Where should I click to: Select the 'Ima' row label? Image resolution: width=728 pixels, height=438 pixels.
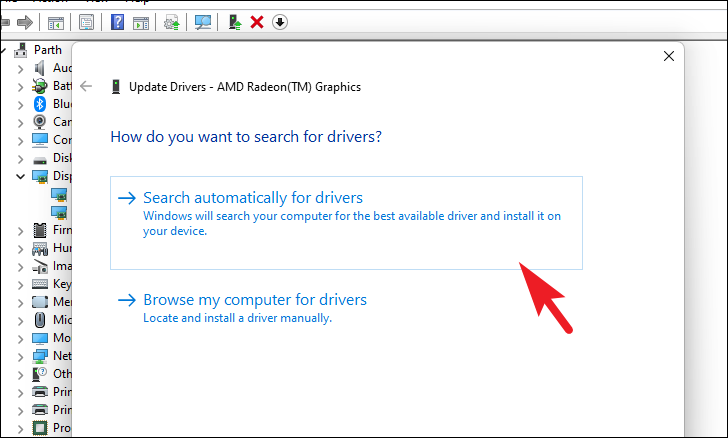click(x=62, y=266)
